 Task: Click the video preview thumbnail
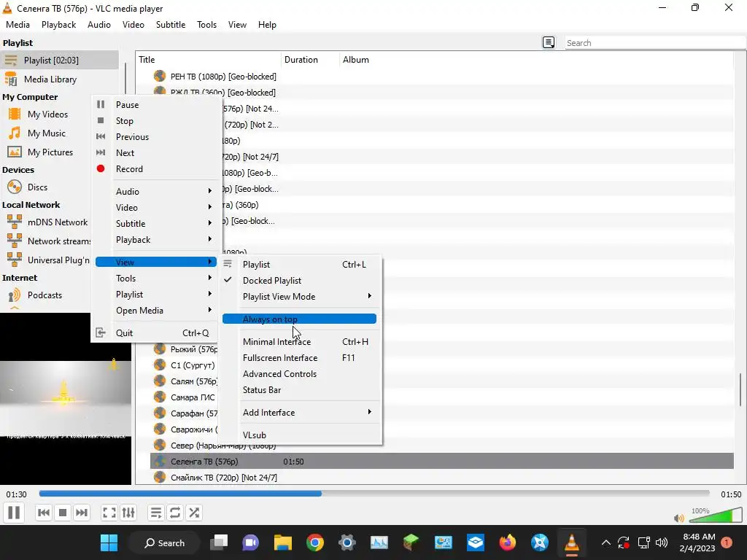pyautogui.click(x=66, y=399)
